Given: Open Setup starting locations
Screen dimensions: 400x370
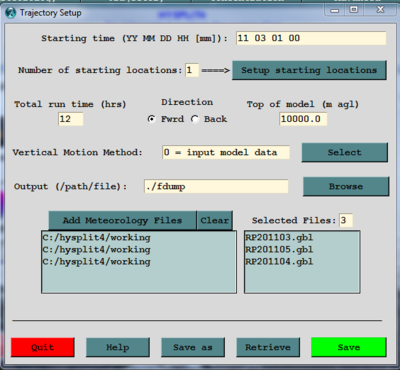Looking at the screenshot, I should click(x=309, y=70).
